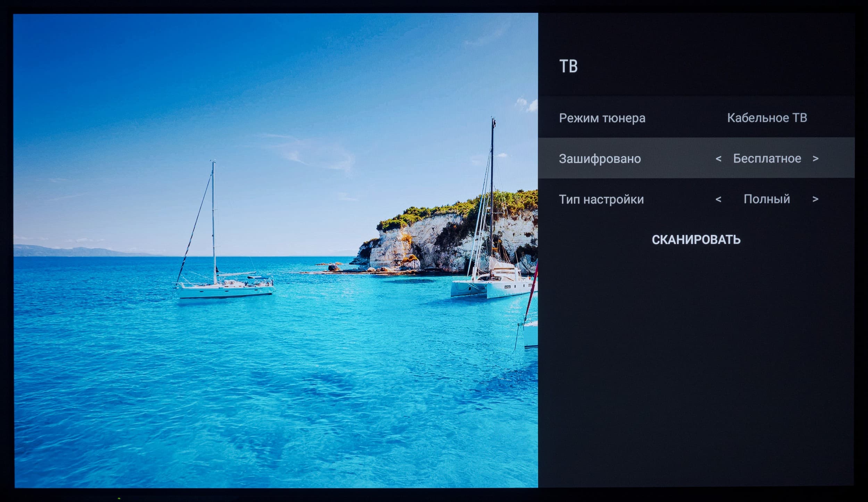
Task: Select the Зашифровано label text
Action: pos(600,159)
